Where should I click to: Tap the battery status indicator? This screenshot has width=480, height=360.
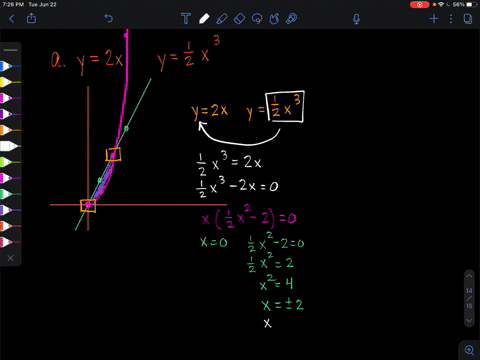pos(471,5)
